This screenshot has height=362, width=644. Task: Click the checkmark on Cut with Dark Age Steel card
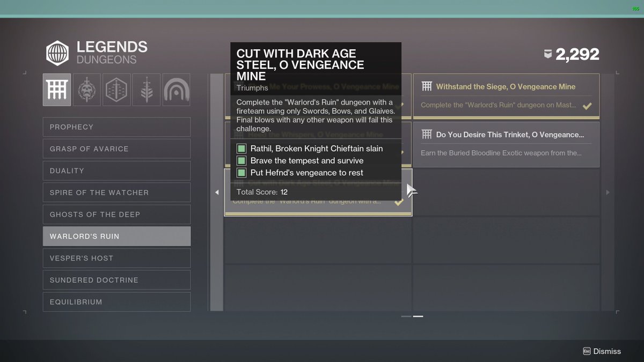399,202
